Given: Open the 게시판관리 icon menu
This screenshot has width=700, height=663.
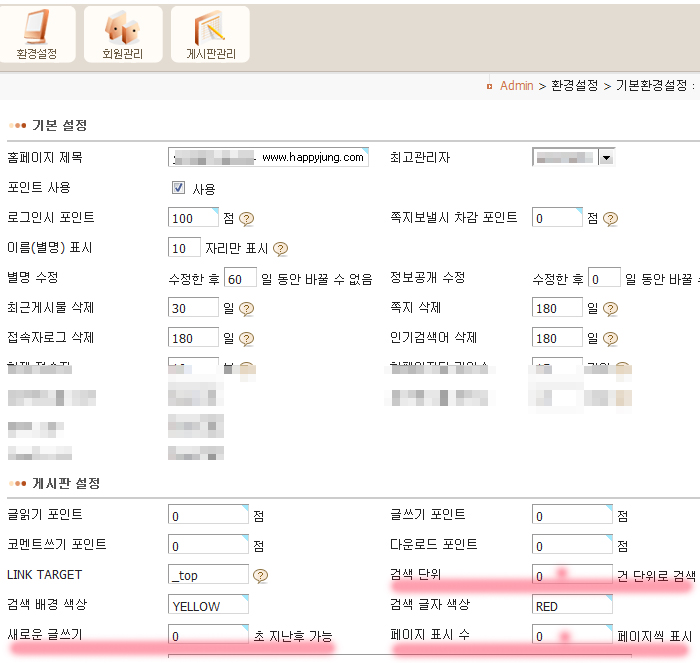Looking at the screenshot, I should (x=210, y=34).
